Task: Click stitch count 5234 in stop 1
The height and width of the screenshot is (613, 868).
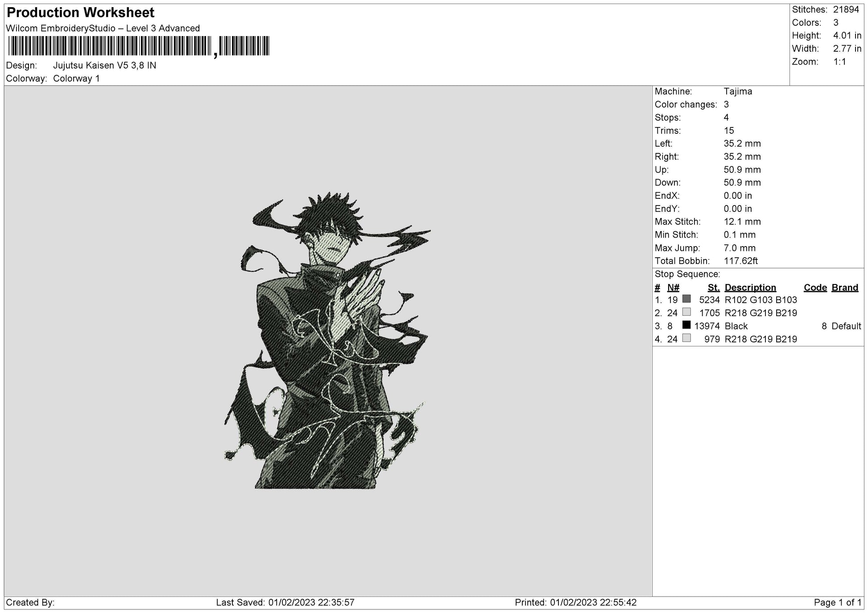Action: pos(709,300)
